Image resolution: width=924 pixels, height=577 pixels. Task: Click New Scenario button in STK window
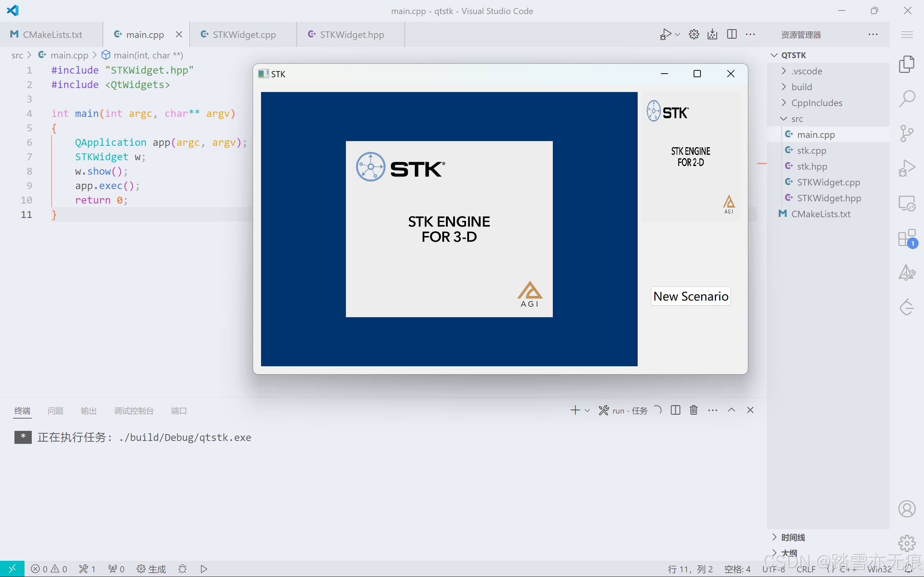tap(690, 296)
